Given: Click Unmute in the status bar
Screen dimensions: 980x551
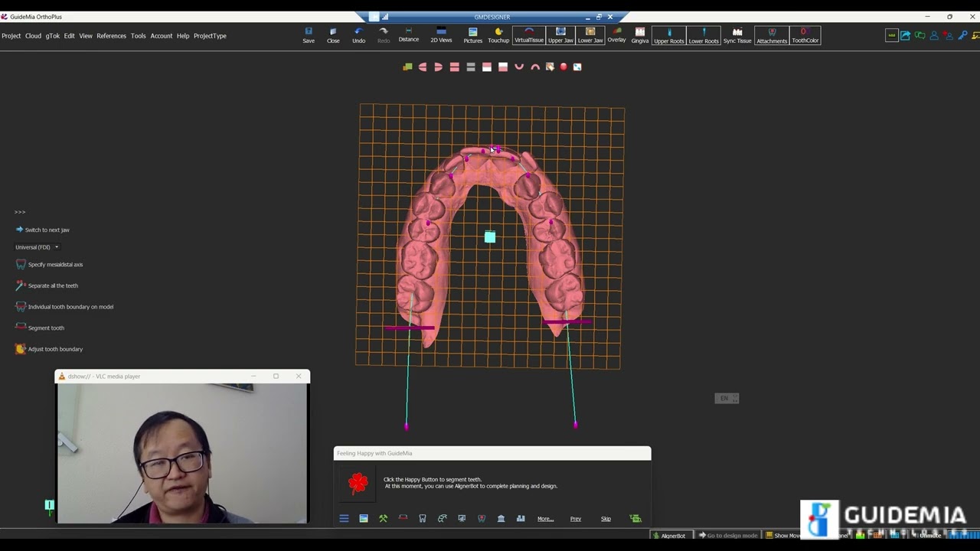Looking at the screenshot, I should [x=926, y=536].
